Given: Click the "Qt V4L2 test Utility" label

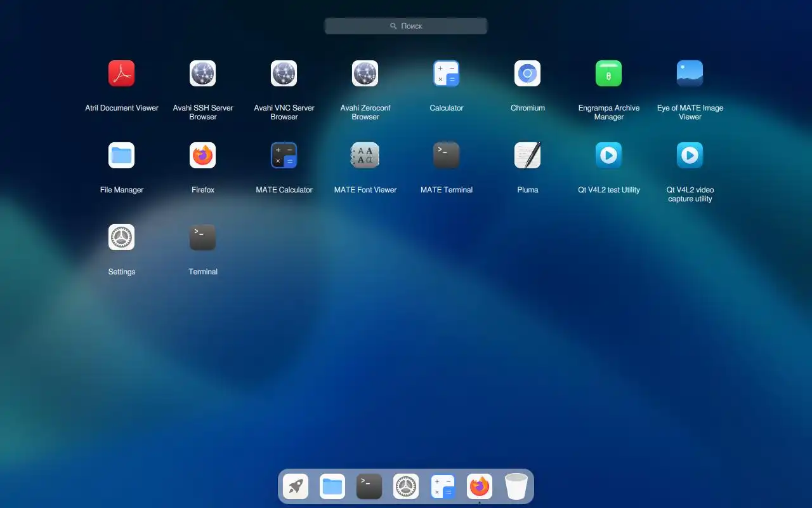Looking at the screenshot, I should tap(609, 190).
